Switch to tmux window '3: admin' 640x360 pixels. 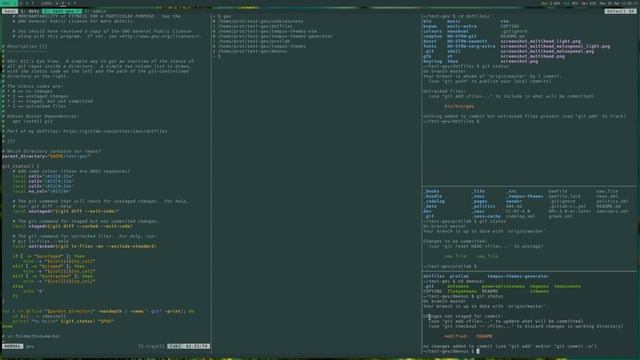pyautogui.click(x=96, y=11)
